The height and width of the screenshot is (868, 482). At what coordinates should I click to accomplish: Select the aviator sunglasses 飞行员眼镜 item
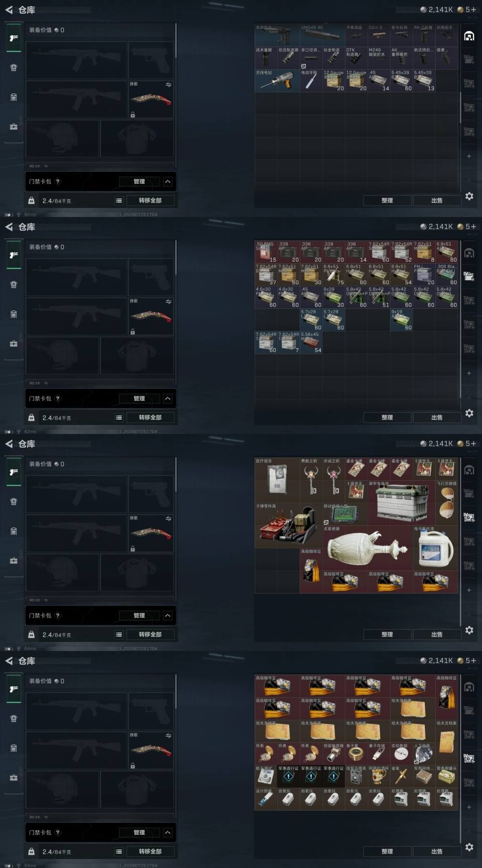tap(447, 503)
